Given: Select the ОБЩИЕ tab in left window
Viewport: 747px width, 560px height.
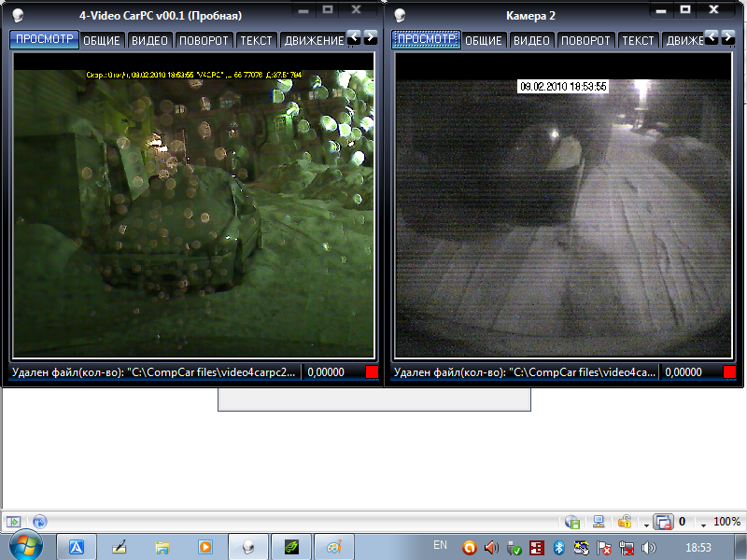Looking at the screenshot, I should [x=101, y=40].
